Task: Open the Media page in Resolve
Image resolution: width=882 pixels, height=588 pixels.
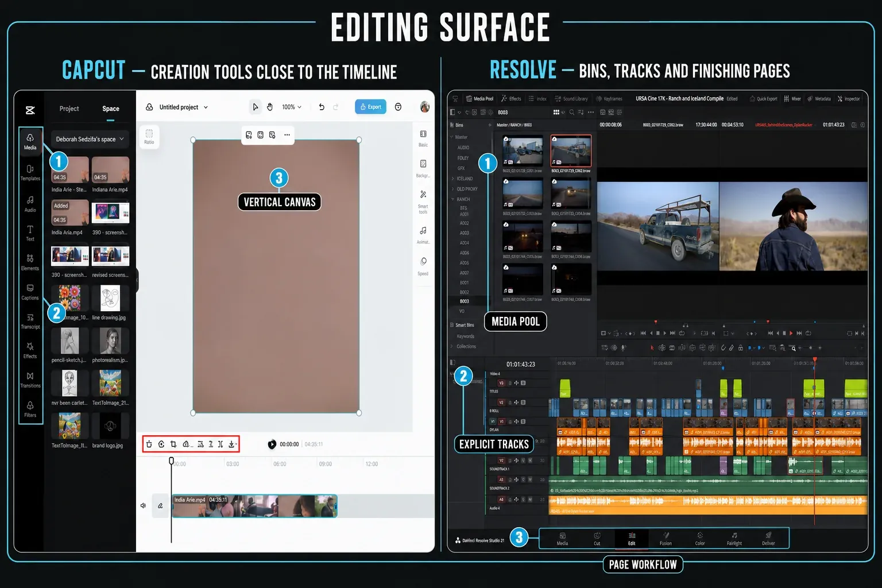Action: tap(562, 538)
